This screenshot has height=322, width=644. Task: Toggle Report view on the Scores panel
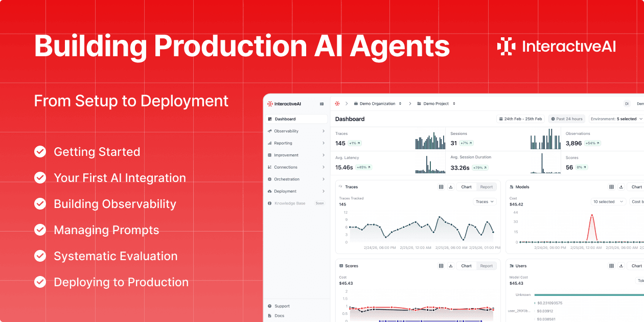[x=486, y=266]
